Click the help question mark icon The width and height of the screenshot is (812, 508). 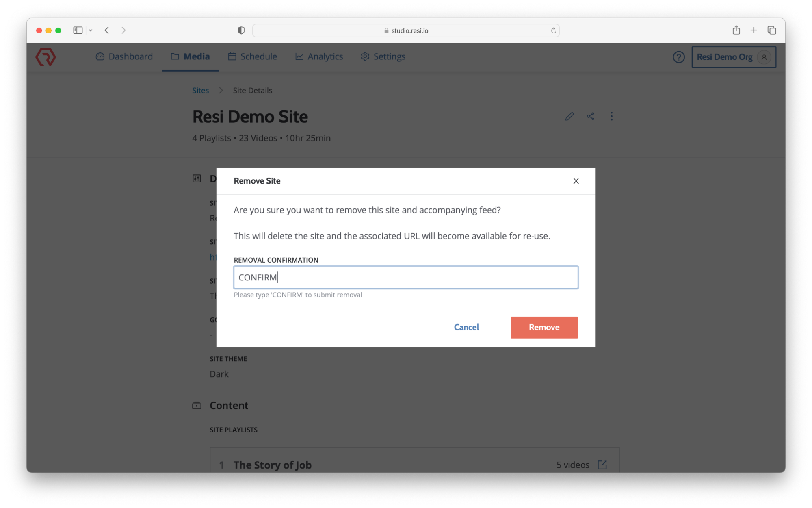(x=678, y=57)
